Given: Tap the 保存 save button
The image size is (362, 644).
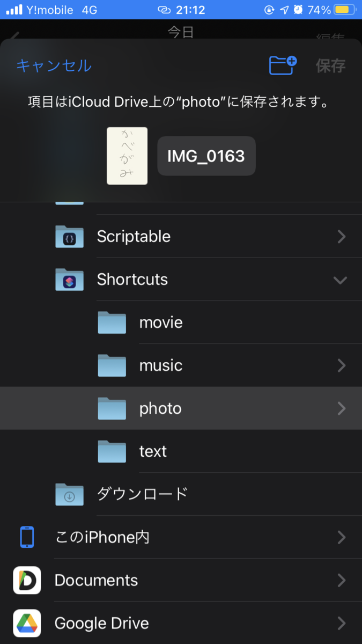Looking at the screenshot, I should pos(330,65).
